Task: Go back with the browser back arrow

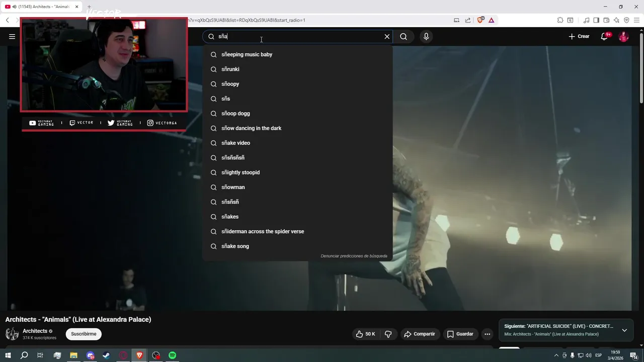Action: [x=8, y=20]
